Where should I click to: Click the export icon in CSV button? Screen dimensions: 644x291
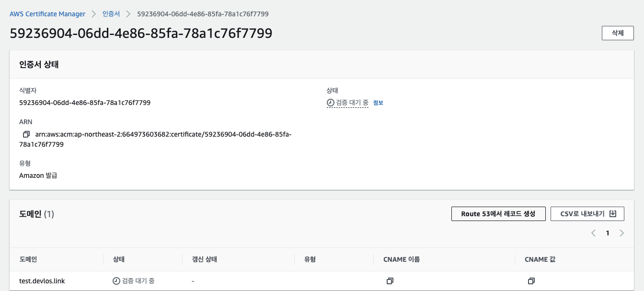click(612, 214)
